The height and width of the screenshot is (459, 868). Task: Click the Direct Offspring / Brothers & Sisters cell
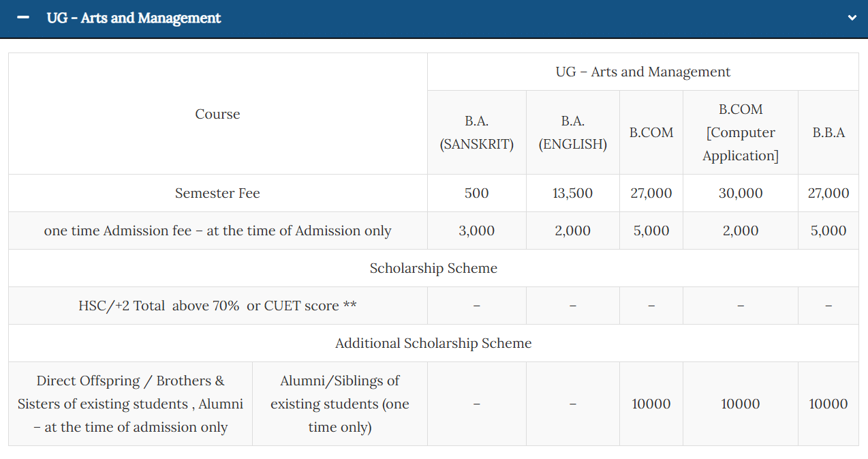130,404
